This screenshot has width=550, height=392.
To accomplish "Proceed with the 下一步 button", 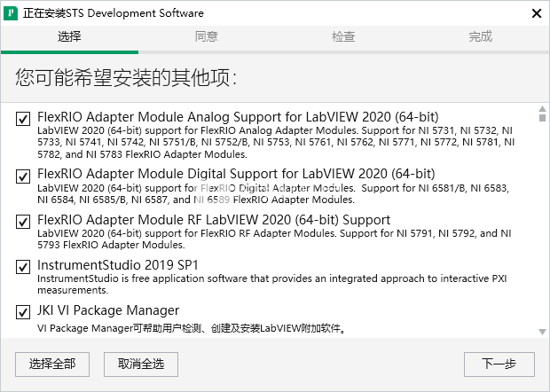I will coord(499,365).
